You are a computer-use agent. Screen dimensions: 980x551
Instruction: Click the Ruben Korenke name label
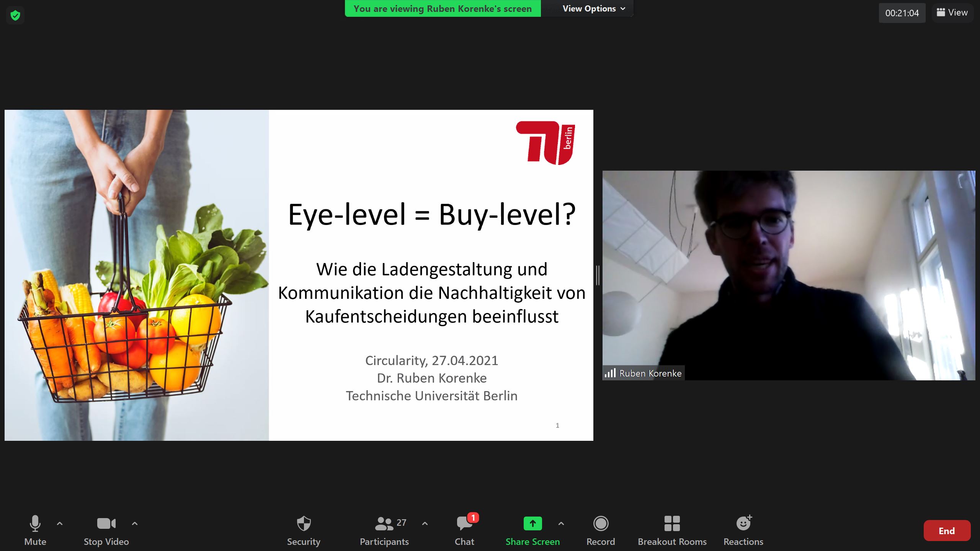coord(650,373)
